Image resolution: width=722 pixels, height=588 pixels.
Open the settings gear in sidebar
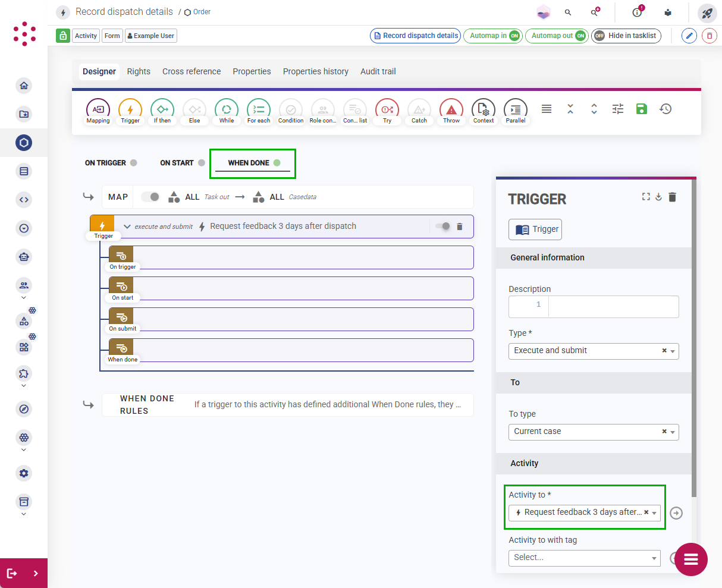click(x=24, y=473)
